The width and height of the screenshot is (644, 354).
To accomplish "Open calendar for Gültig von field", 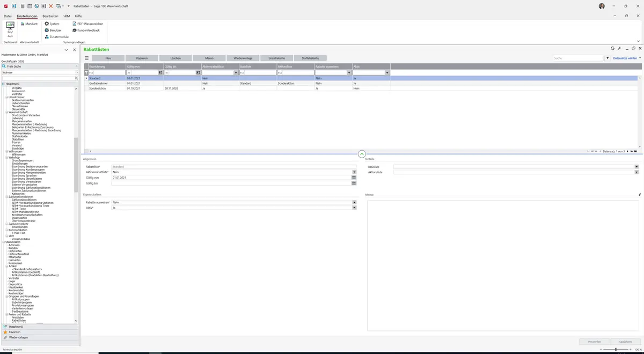I will (354, 178).
